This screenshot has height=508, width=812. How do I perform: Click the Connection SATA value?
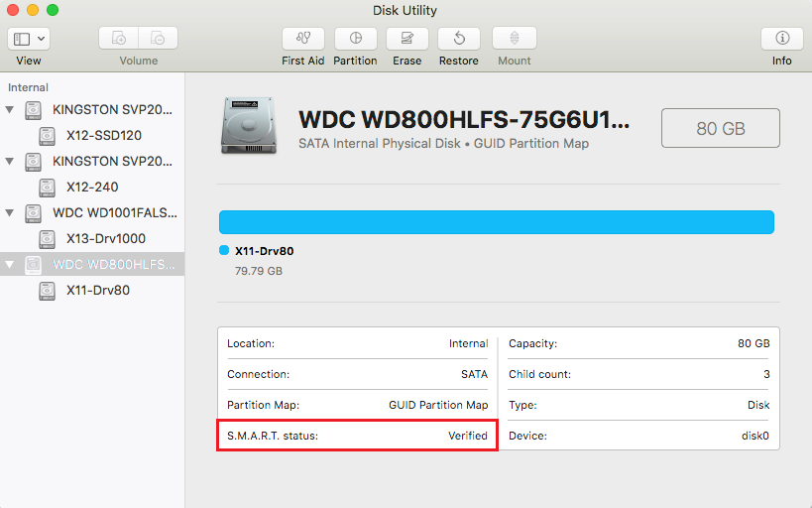(x=474, y=374)
